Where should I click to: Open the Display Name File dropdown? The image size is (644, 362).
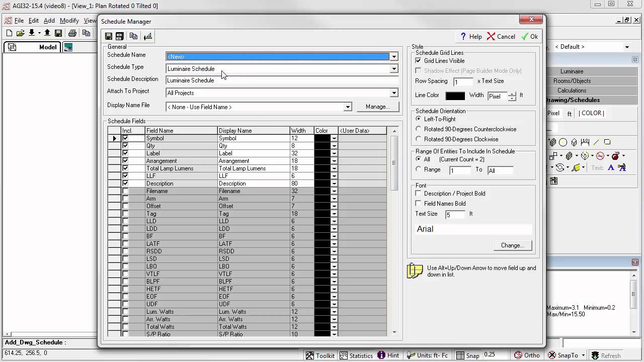(x=348, y=107)
